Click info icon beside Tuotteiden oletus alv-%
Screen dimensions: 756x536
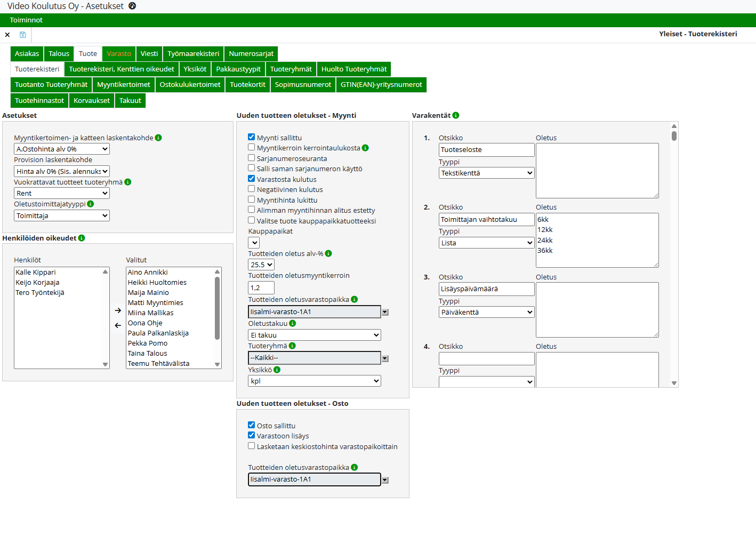(328, 253)
